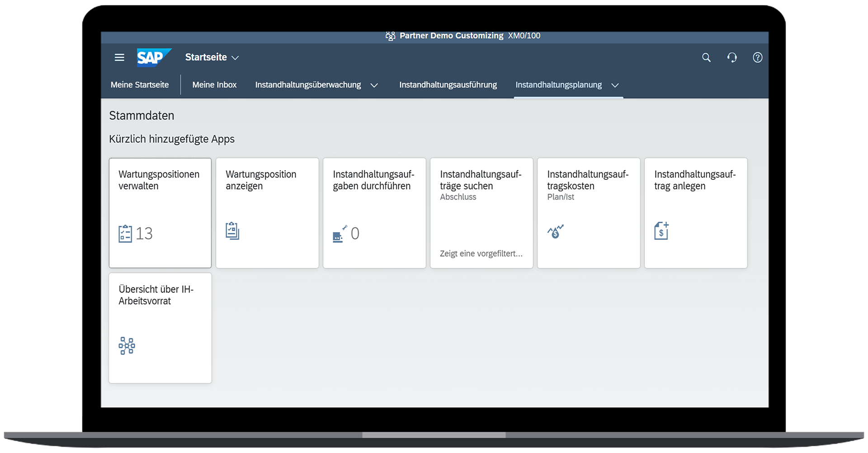The image size is (868, 453).
Task: Click the Stammdaten section heading
Action: pos(142,116)
